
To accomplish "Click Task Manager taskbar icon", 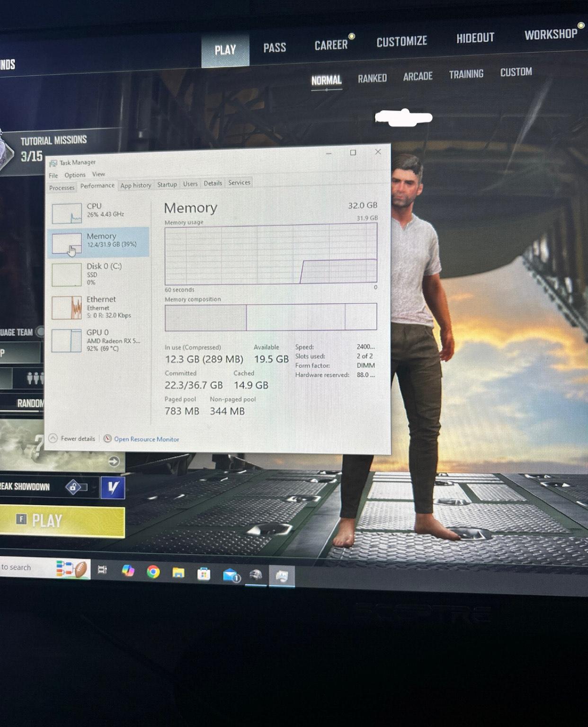I will pyautogui.click(x=282, y=576).
